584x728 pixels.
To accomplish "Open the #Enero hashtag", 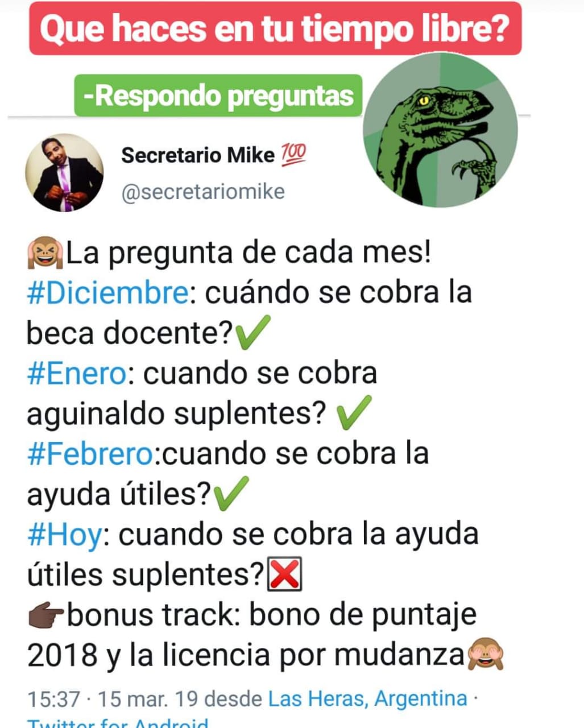I will tap(76, 374).
